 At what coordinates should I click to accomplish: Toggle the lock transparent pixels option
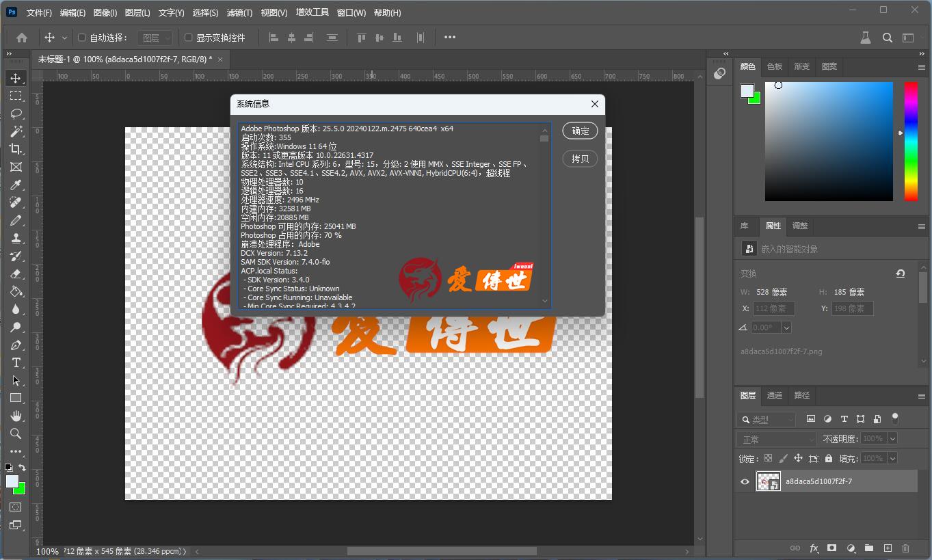coord(768,458)
